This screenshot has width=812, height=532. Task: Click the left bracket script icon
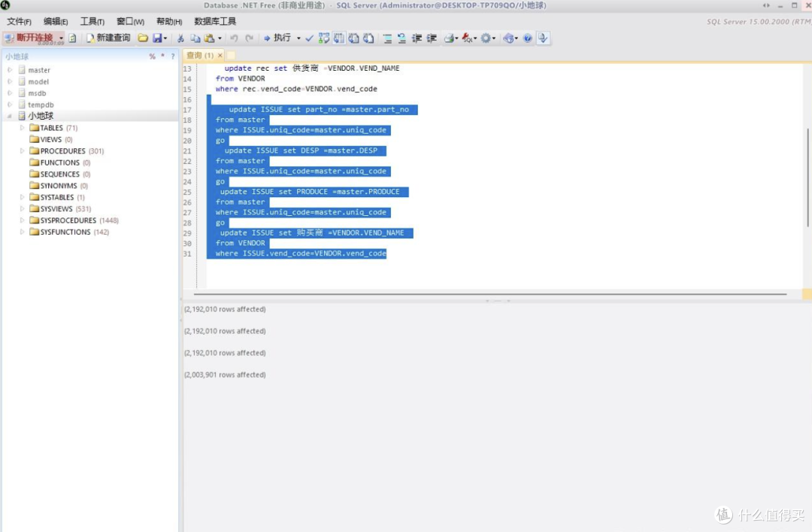[x=353, y=38]
